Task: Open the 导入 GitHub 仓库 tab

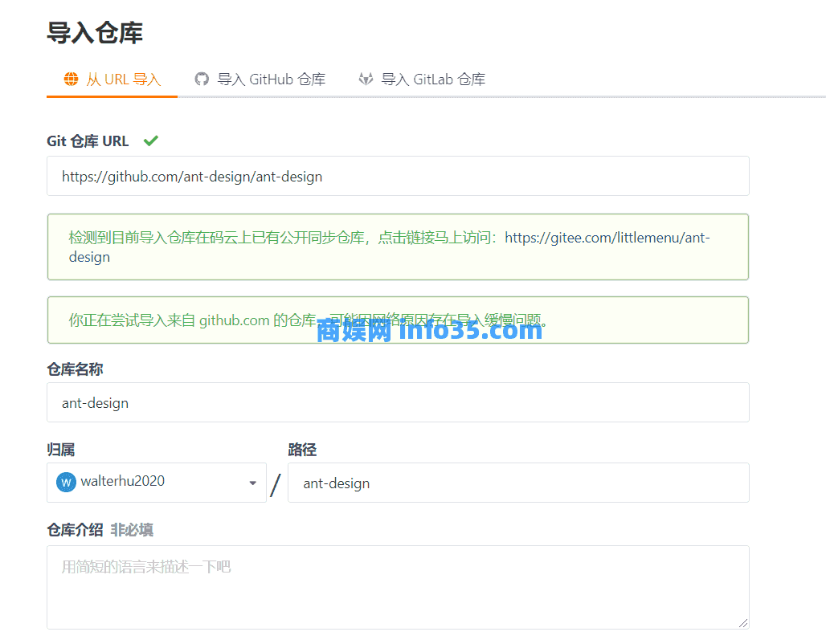Action: (260, 79)
